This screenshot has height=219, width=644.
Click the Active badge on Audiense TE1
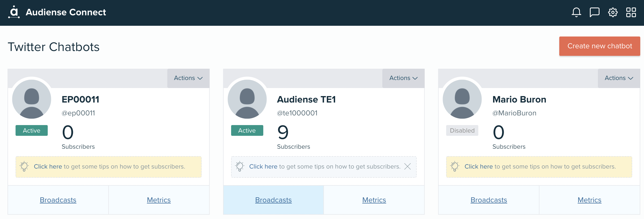(247, 130)
